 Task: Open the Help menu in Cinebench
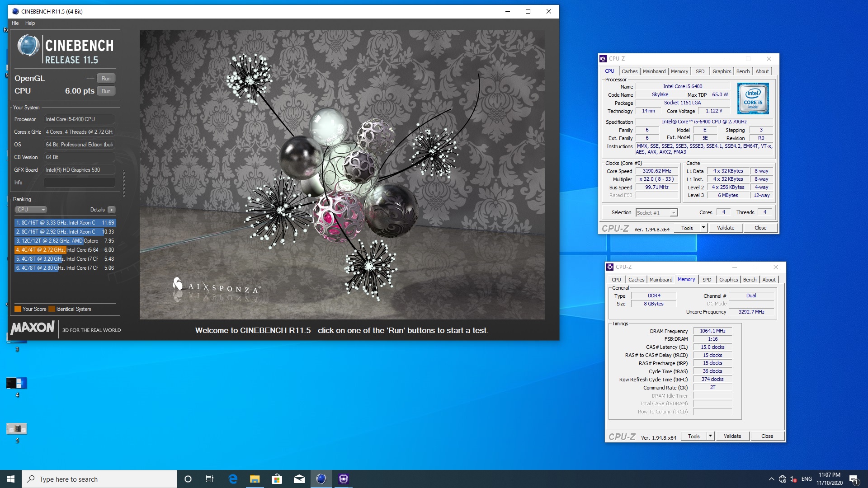(30, 23)
